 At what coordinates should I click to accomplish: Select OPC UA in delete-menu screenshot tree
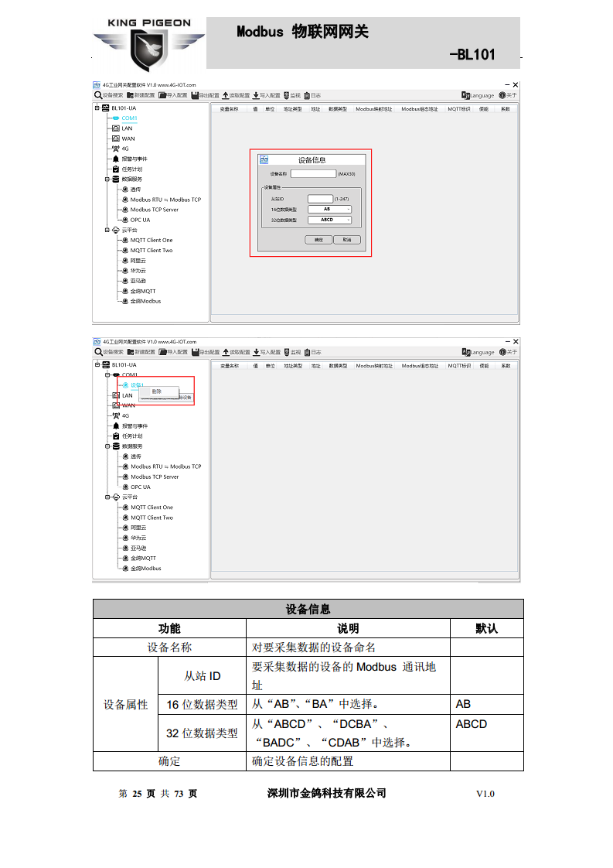coord(141,487)
